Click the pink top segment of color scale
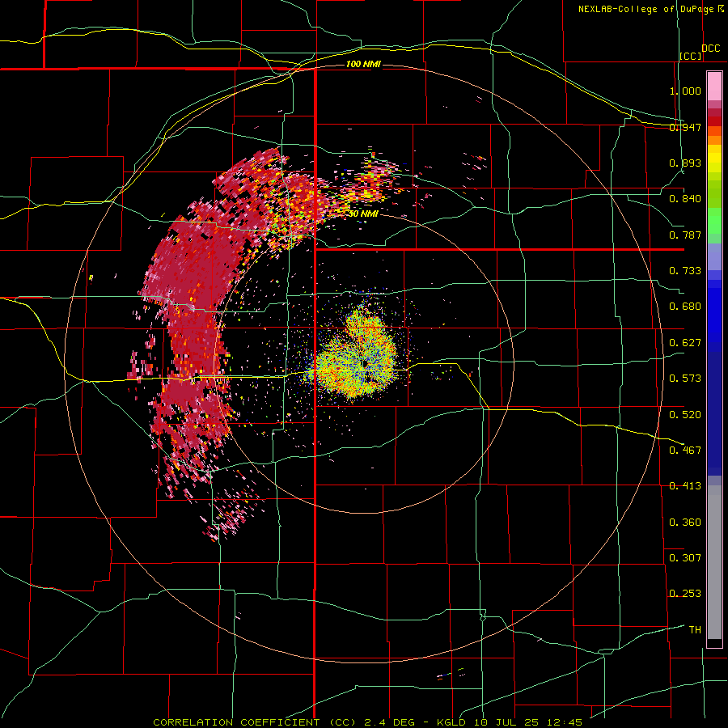Image resolution: width=728 pixels, height=728 pixels. click(714, 87)
